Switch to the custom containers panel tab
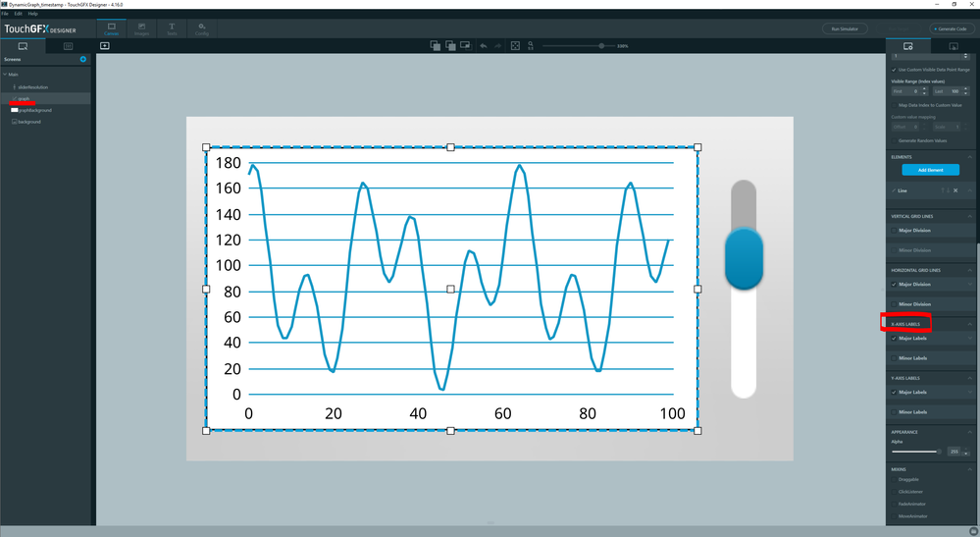This screenshot has height=537, width=980. [x=68, y=46]
